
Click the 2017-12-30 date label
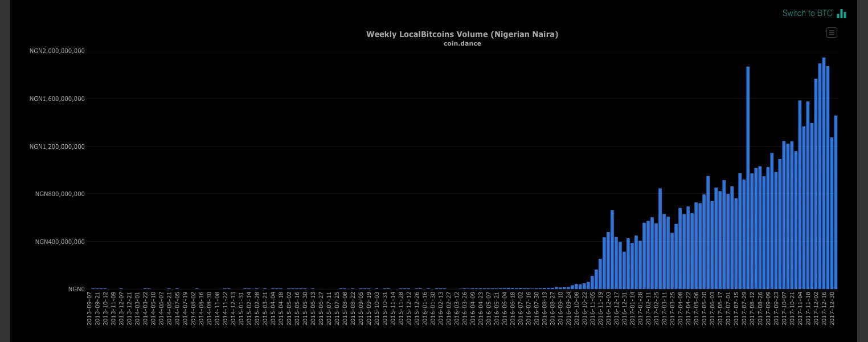point(832,308)
